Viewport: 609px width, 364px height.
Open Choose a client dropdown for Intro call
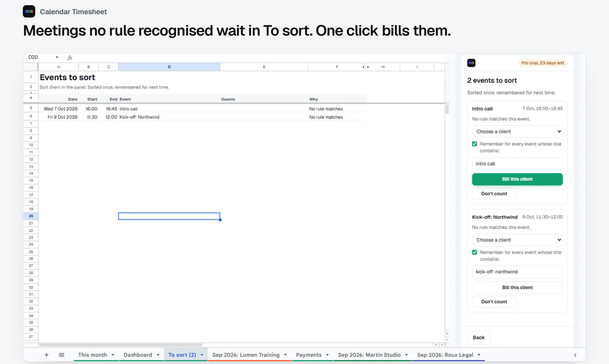517,131
